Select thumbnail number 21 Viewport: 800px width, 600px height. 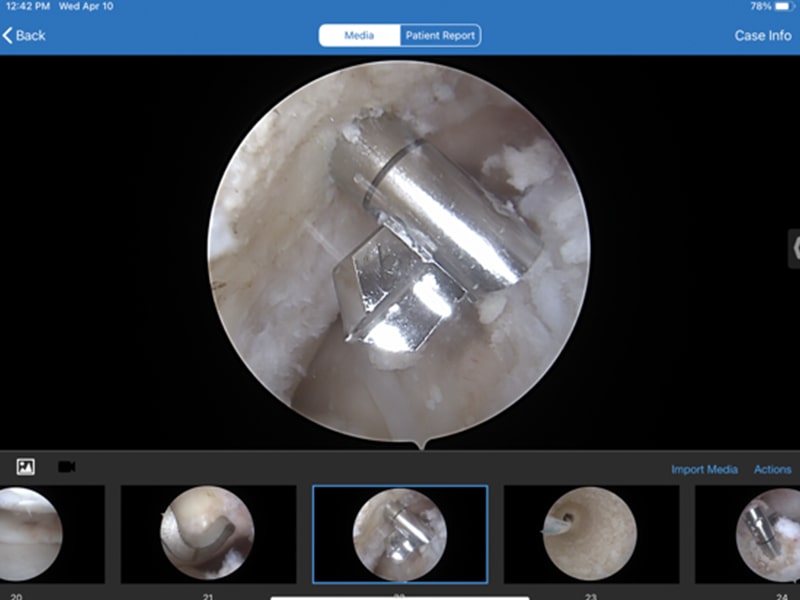(x=208, y=534)
